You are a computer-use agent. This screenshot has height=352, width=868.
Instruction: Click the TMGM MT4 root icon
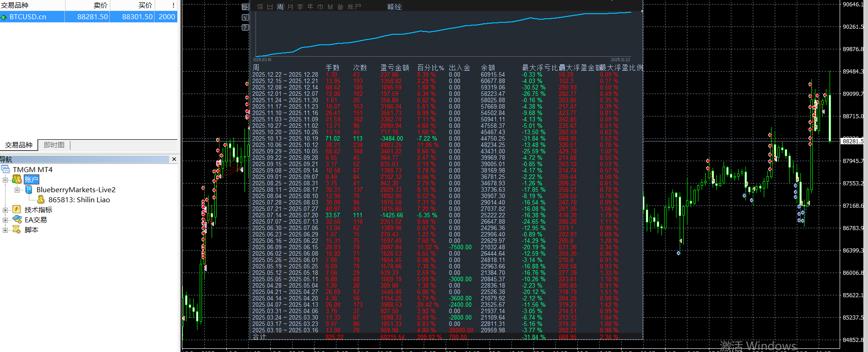pos(5,169)
